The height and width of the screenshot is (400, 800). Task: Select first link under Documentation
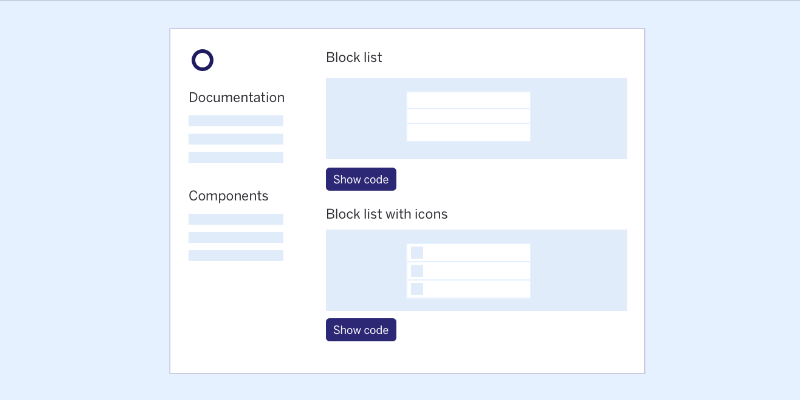pos(235,121)
